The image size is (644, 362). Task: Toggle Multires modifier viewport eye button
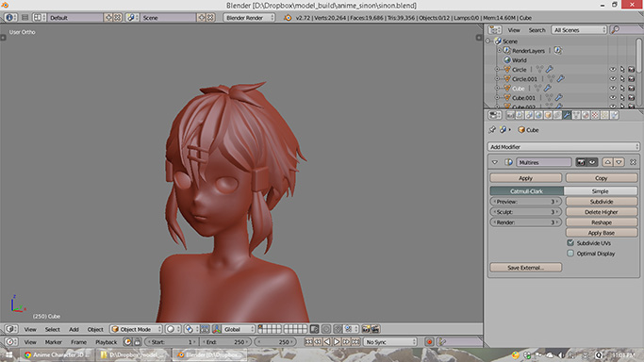(592, 162)
